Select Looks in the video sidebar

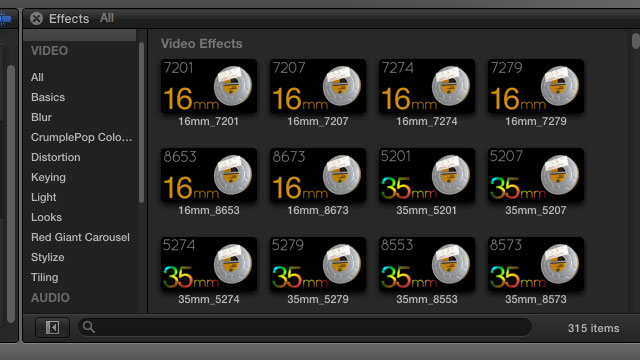point(46,217)
